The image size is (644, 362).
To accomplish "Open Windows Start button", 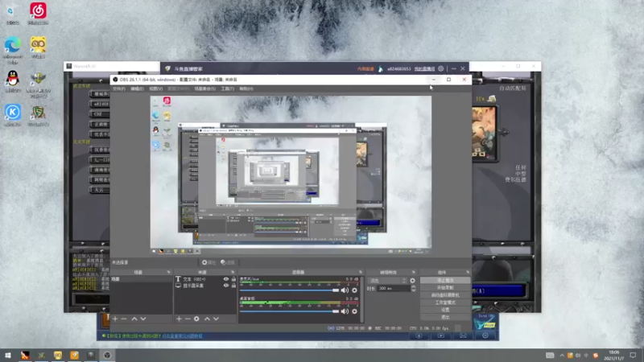I will (x=8, y=355).
